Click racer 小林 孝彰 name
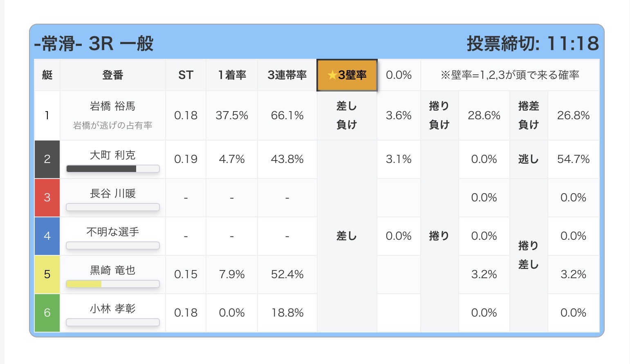The width and height of the screenshot is (630, 364). (112, 309)
